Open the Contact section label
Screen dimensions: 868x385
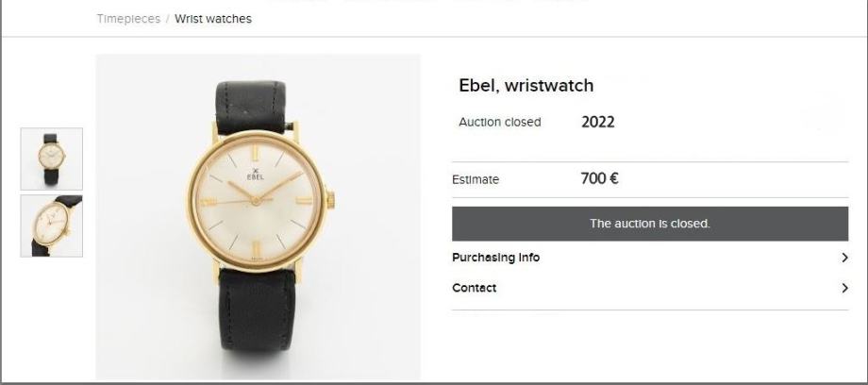(474, 288)
